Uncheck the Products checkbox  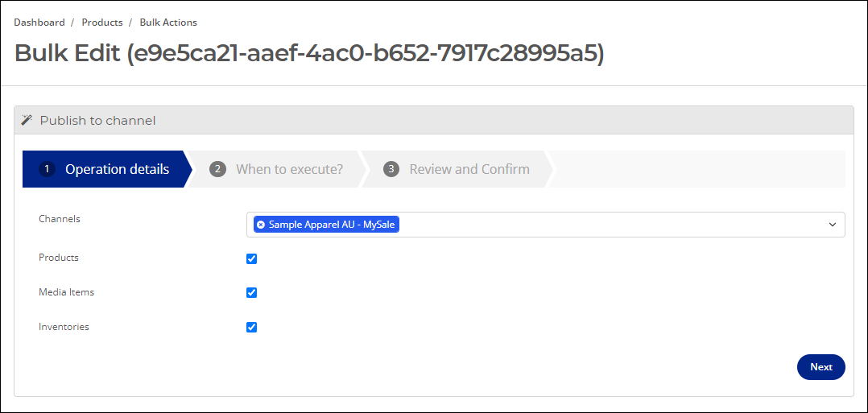click(x=251, y=258)
